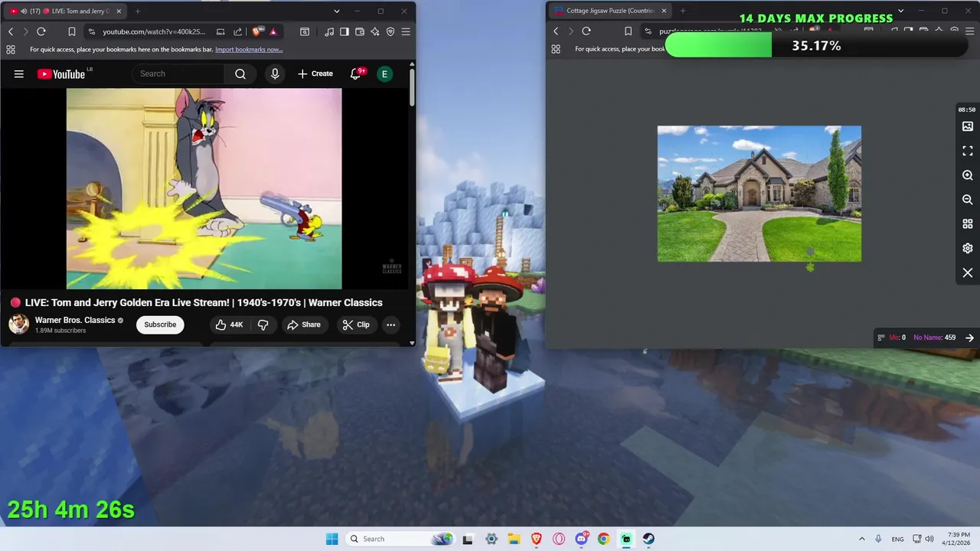Open Discord from the taskbar
The height and width of the screenshot is (551, 980).
point(582,539)
